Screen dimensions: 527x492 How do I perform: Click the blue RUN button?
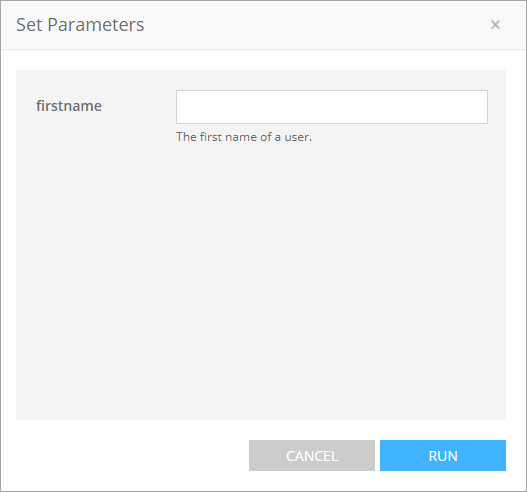443,455
